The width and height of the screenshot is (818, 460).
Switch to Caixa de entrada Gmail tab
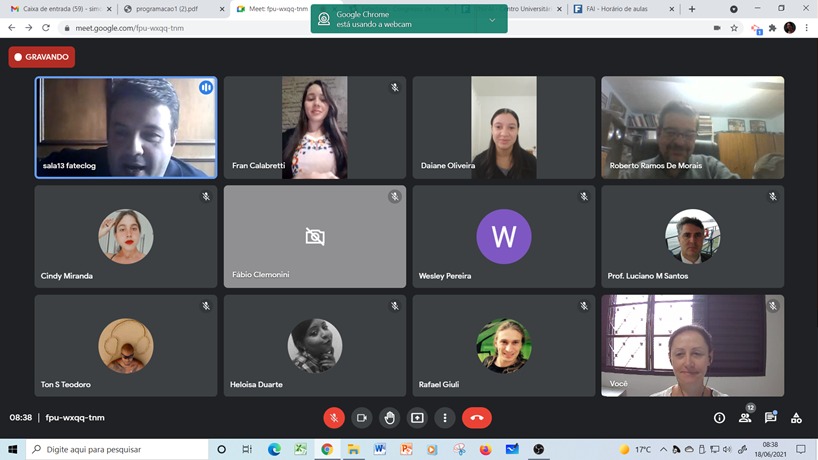tap(60, 9)
